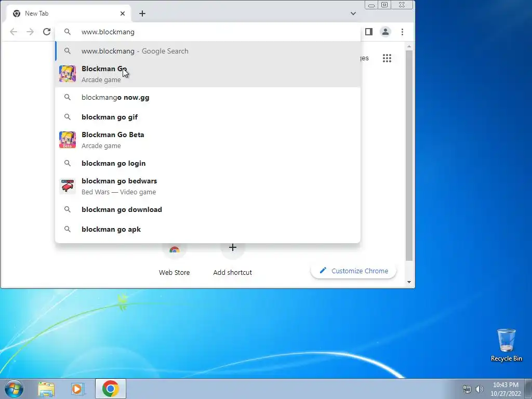This screenshot has width=532, height=399.
Task: Open the network tray icon
Action: tap(467, 389)
